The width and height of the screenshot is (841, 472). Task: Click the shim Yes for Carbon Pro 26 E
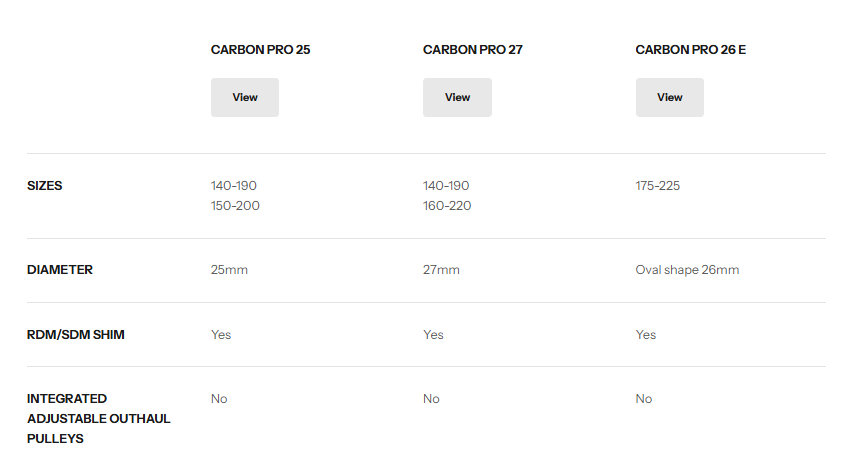(x=646, y=334)
